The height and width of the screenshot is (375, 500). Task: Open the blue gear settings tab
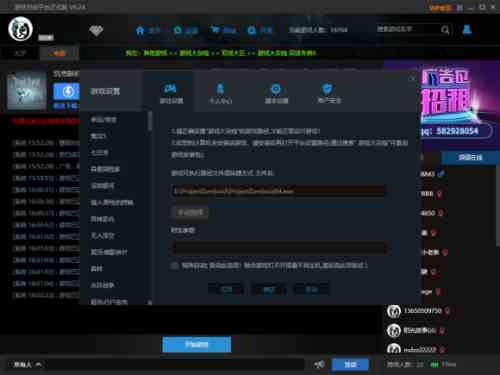pyautogui.click(x=276, y=89)
